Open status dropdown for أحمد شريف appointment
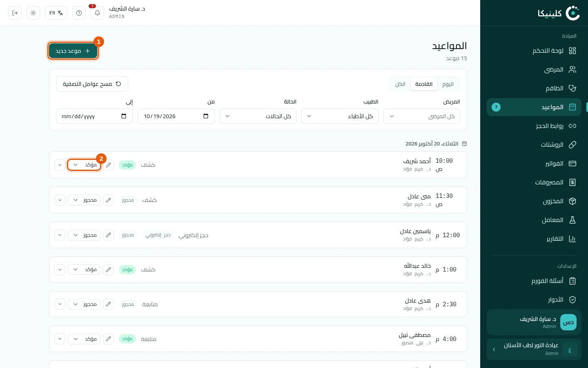This screenshot has height=368, width=588. pyautogui.click(x=84, y=165)
